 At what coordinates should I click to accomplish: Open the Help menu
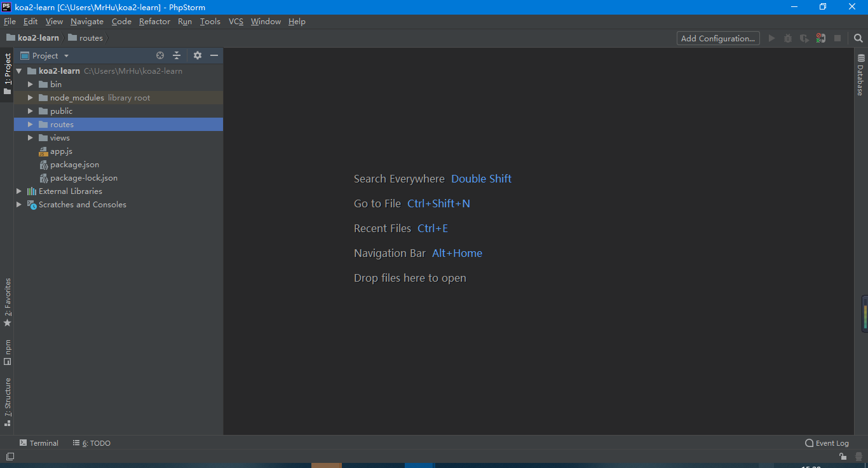[297, 22]
